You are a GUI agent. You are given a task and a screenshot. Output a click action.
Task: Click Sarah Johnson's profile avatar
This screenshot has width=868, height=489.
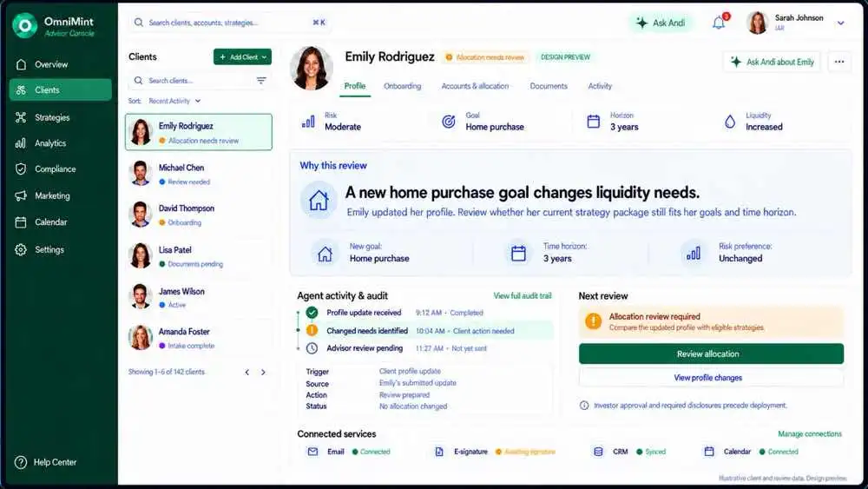[x=757, y=23]
